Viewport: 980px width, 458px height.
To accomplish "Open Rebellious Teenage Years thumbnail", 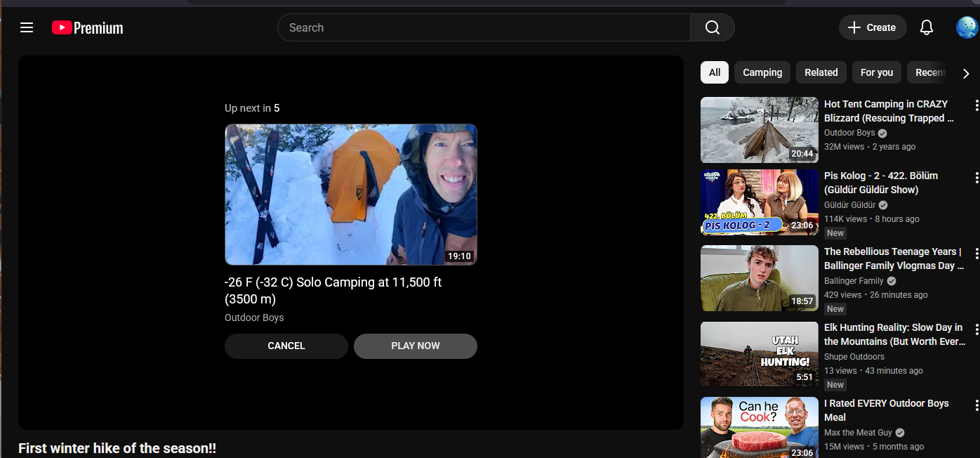I will (x=760, y=278).
